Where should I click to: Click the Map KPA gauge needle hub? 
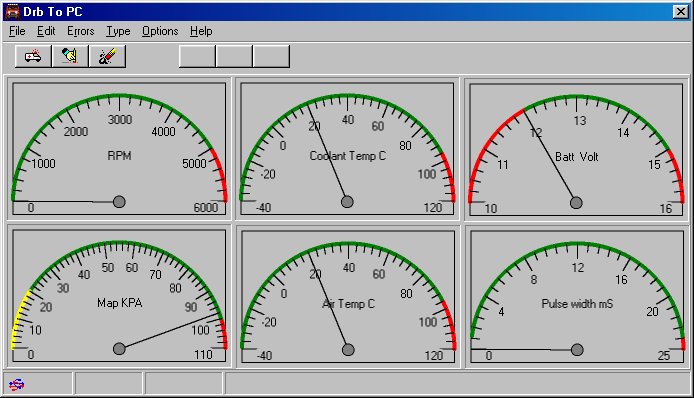(x=119, y=349)
